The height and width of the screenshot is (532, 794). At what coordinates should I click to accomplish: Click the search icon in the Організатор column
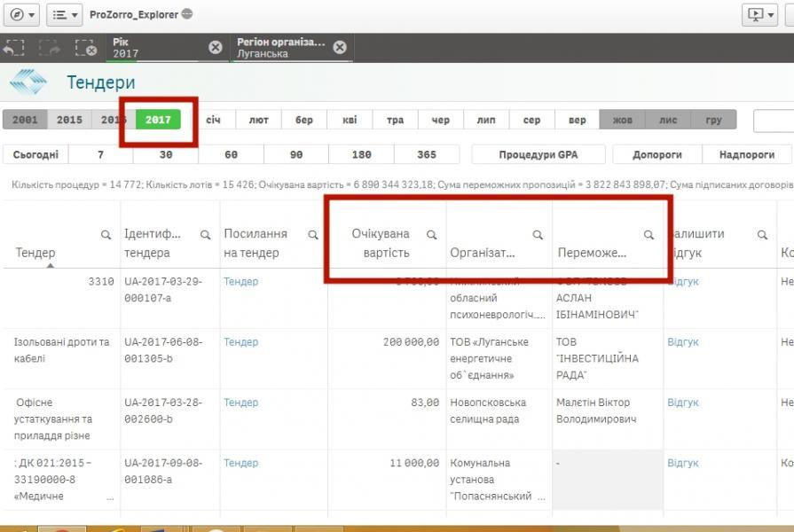click(x=538, y=235)
